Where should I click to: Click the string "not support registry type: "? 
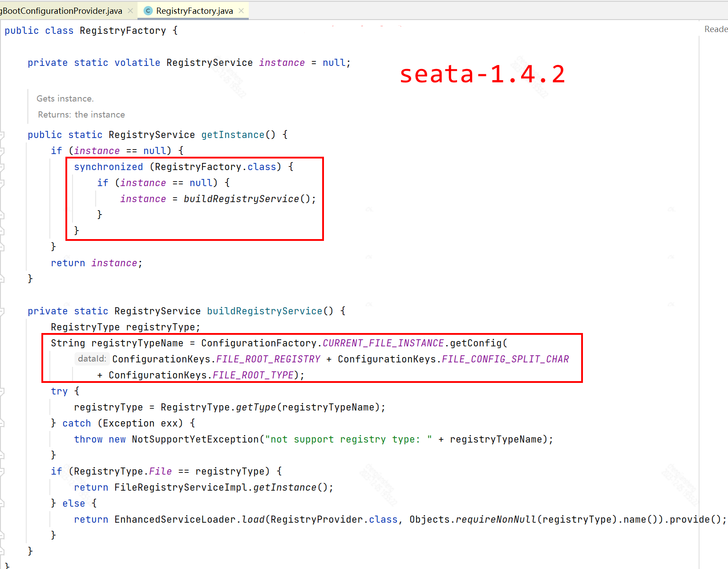(x=348, y=439)
